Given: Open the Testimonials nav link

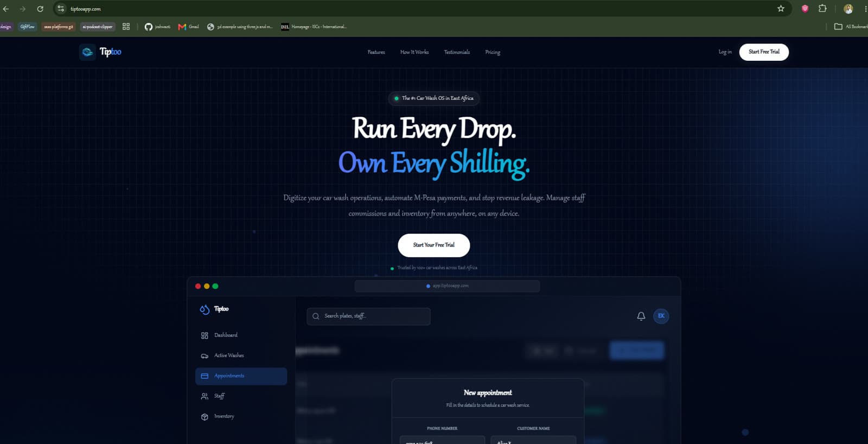Looking at the screenshot, I should click(457, 52).
